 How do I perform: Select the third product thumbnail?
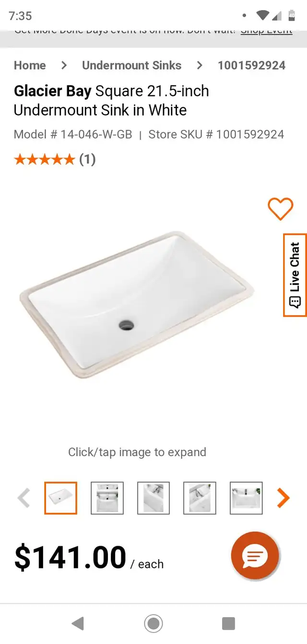tap(153, 498)
